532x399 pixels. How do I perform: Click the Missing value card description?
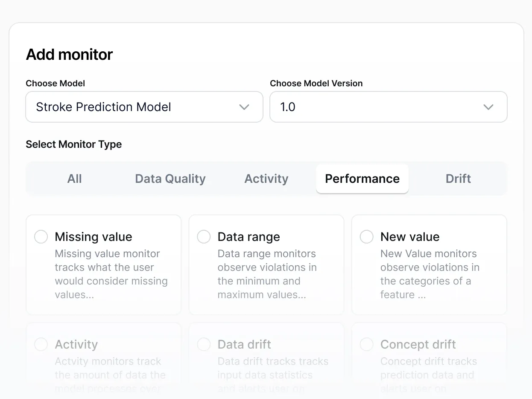pyautogui.click(x=111, y=274)
